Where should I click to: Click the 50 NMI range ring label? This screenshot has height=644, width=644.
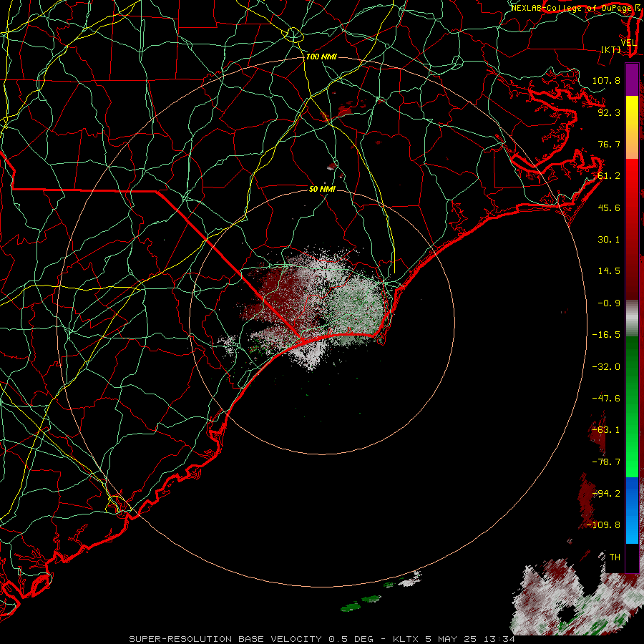click(322, 189)
